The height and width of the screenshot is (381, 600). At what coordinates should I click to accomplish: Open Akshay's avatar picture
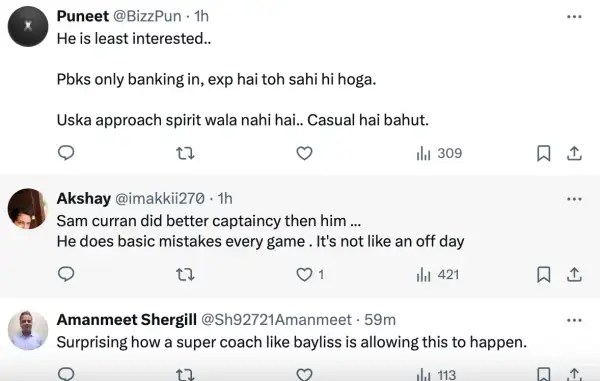[28, 209]
